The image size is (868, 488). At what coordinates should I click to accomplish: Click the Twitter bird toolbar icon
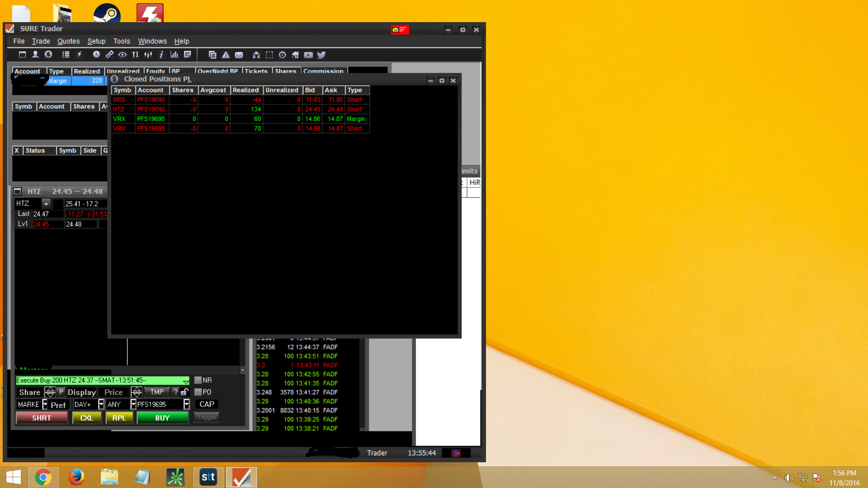[321, 55]
